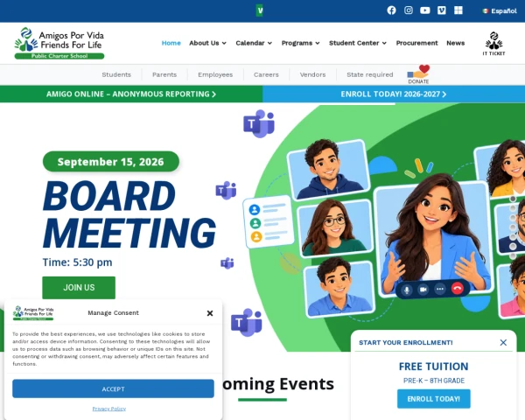525x420 pixels.
Task: Expand the Programs dropdown menu
Action: coord(301,43)
